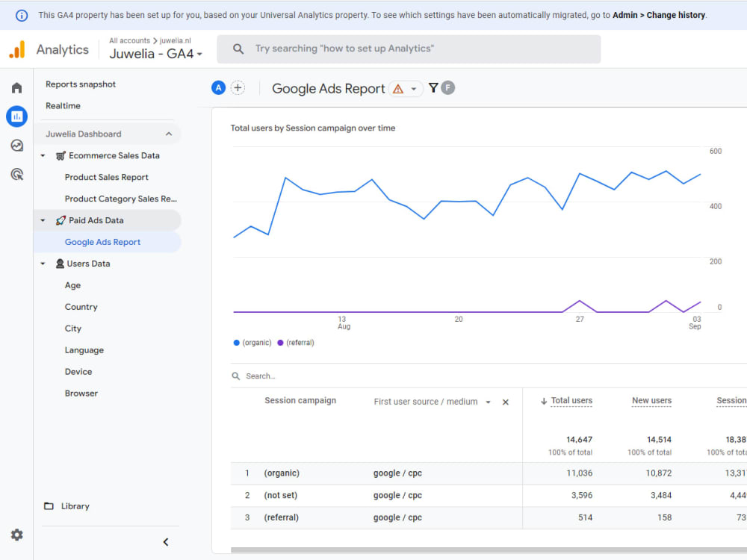
Task: Click the A comparison chip
Action: coord(217,87)
